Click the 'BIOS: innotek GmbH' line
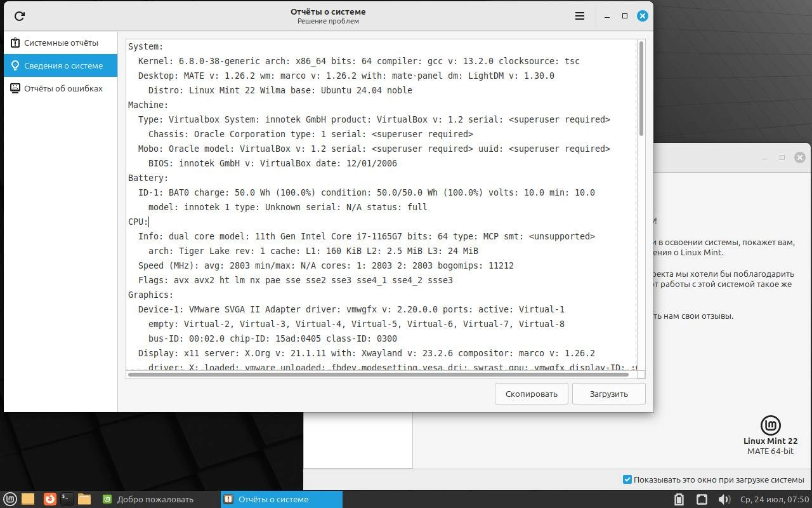The height and width of the screenshot is (508, 812). [x=272, y=163]
